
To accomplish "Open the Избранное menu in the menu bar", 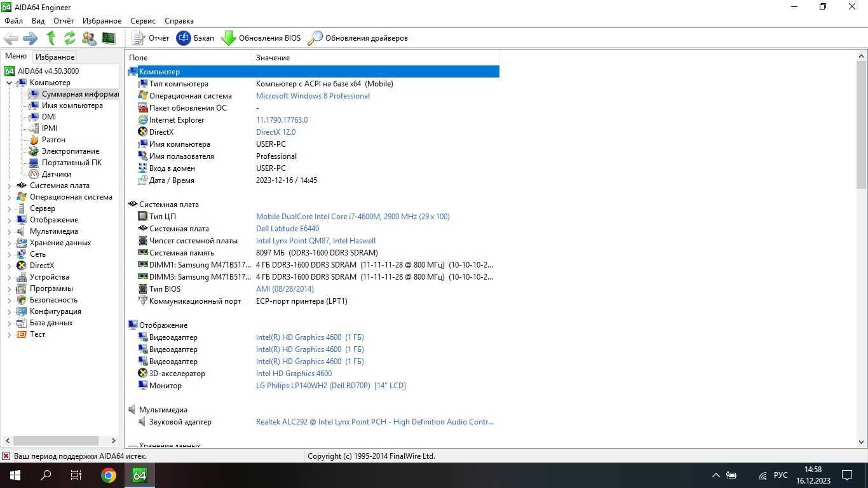I will point(102,21).
